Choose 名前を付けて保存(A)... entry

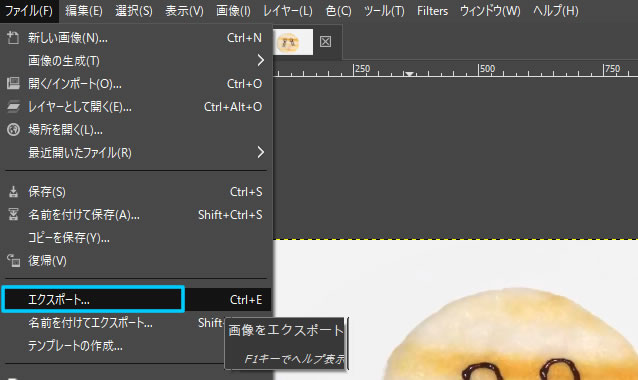tap(136, 215)
